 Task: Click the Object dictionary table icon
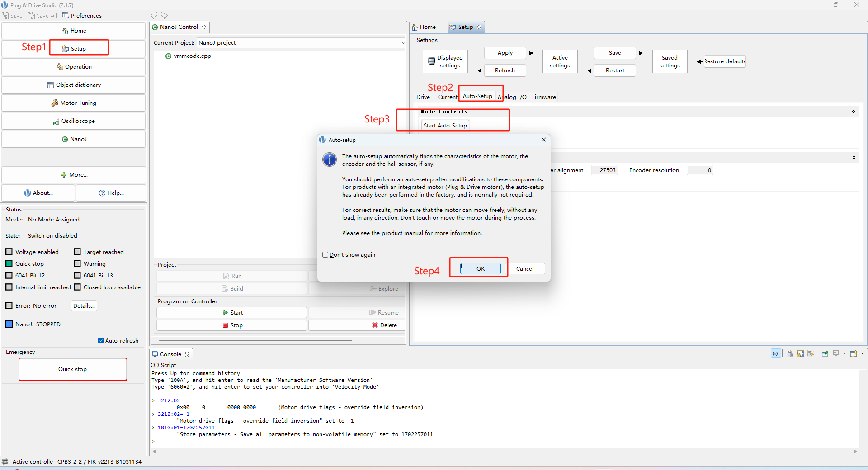point(51,85)
